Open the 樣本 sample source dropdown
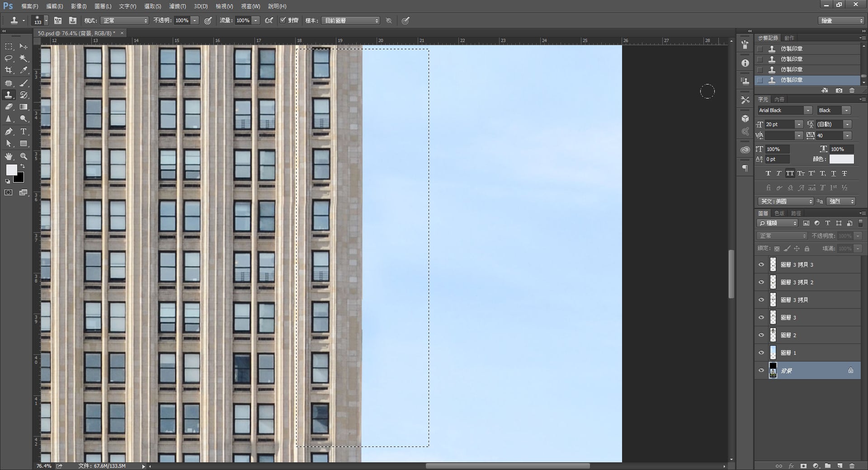The height and width of the screenshot is (470, 868). (351, 21)
